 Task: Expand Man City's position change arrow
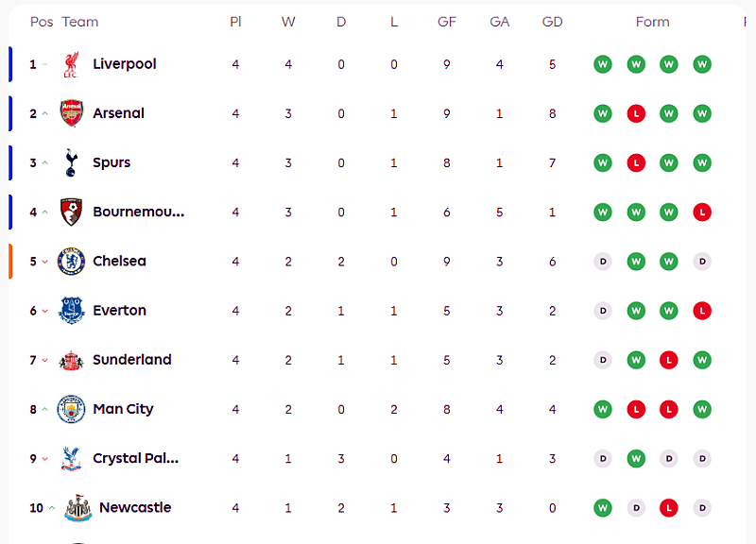coord(45,410)
